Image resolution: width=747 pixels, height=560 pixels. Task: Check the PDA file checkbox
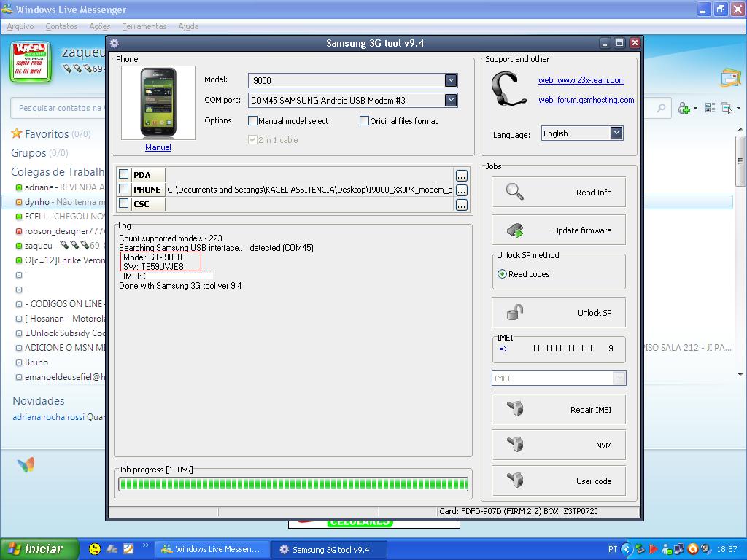(x=124, y=174)
